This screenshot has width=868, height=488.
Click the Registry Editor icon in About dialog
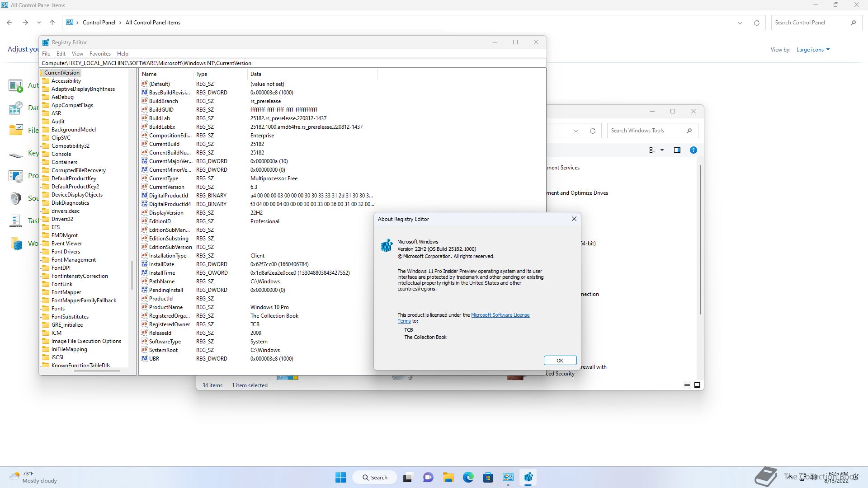coord(387,245)
